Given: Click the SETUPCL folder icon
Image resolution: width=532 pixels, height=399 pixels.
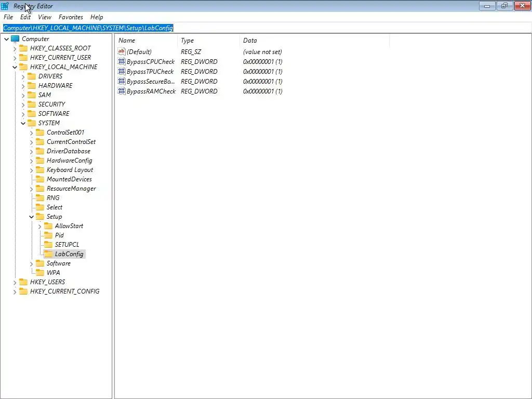Looking at the screenshot, I should tap(48, 245).
